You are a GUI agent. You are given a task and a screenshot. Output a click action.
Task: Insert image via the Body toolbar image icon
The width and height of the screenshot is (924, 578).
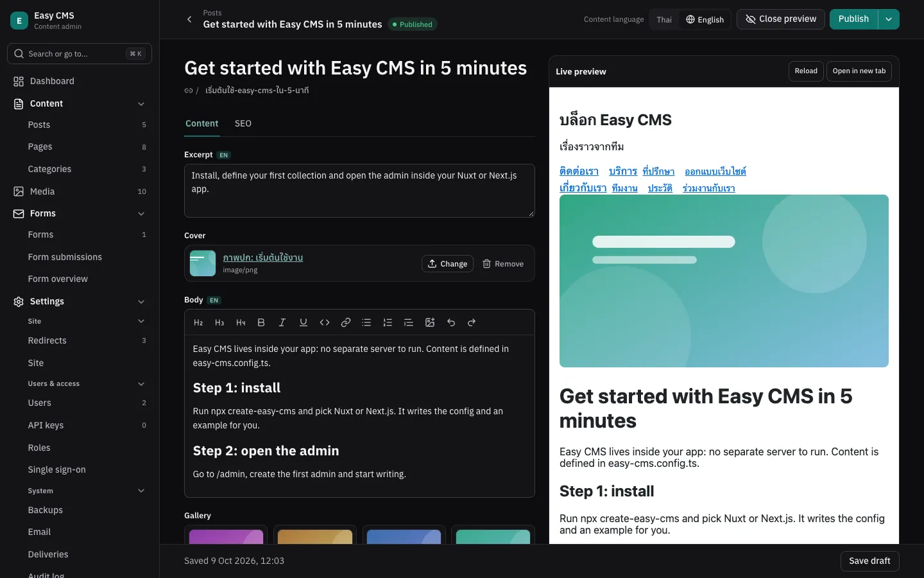click(x=430, y=322)
